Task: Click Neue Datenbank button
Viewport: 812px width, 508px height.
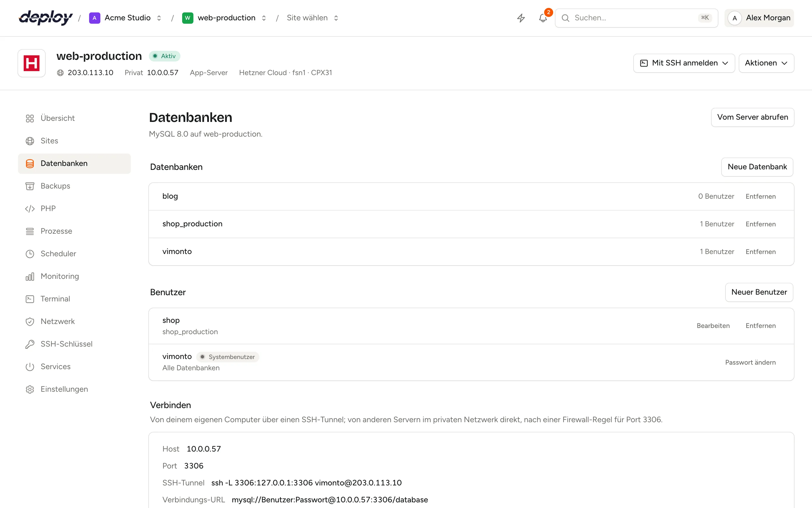Action: click(757, 167)
